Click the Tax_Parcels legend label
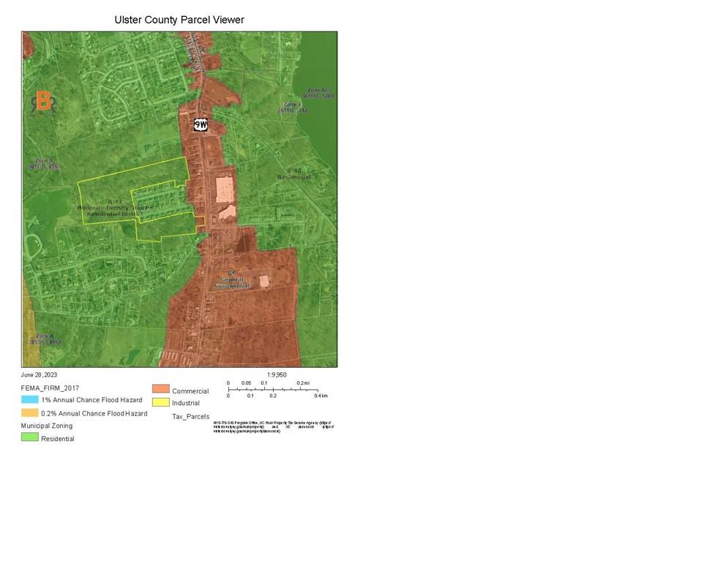This screenshot has width=715, height=588. click(190, 417)
